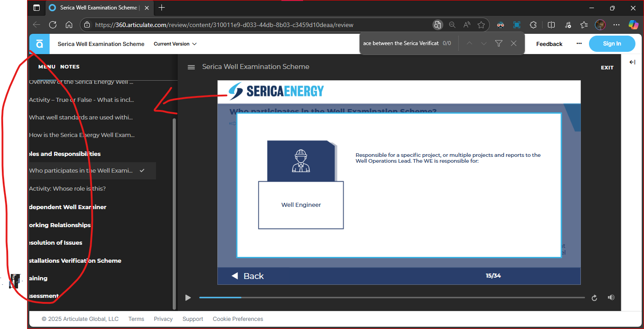Open the browser tab actions menu icon
Viewport: 644px width, 329px height.
[x=37, y=8]
